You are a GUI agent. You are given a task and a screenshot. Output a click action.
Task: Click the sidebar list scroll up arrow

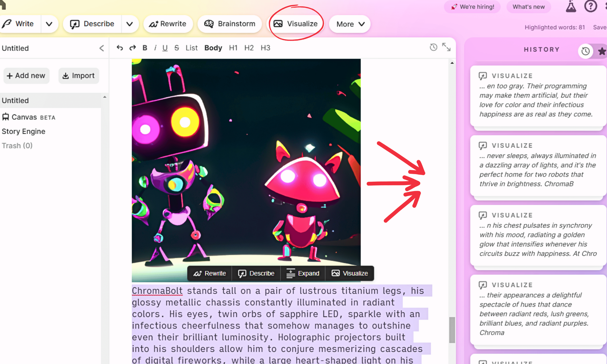click(105, 97)
